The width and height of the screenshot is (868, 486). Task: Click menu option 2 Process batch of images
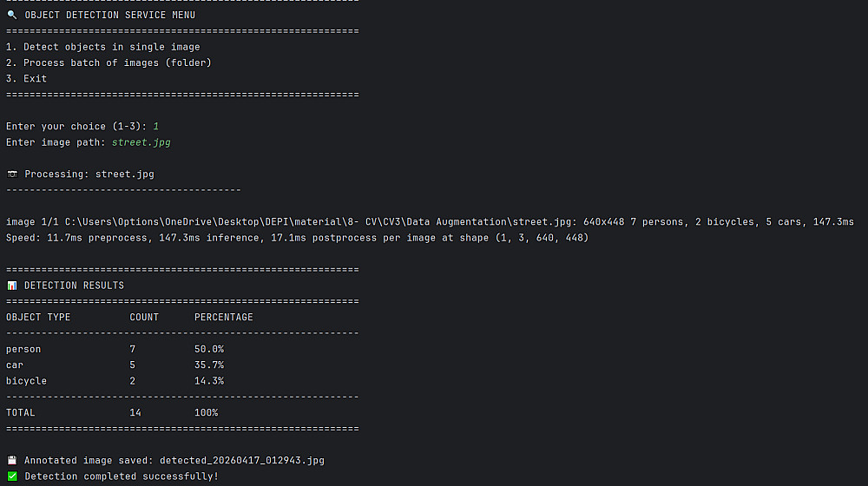click(x=108, y=62)
